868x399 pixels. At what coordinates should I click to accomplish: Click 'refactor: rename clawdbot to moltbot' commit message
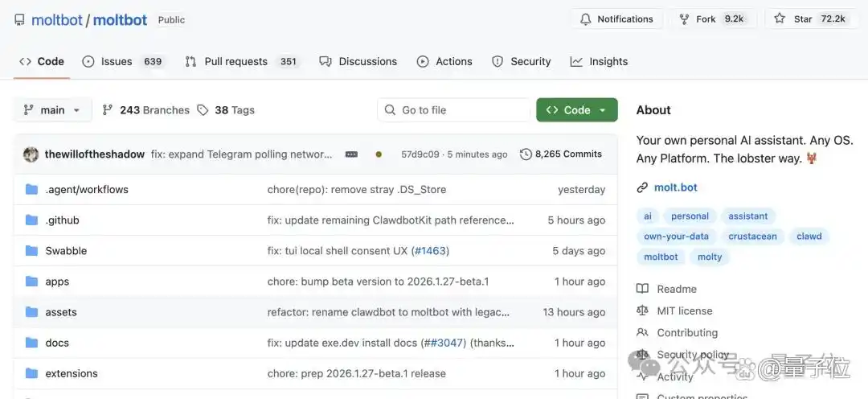[388, 312]
